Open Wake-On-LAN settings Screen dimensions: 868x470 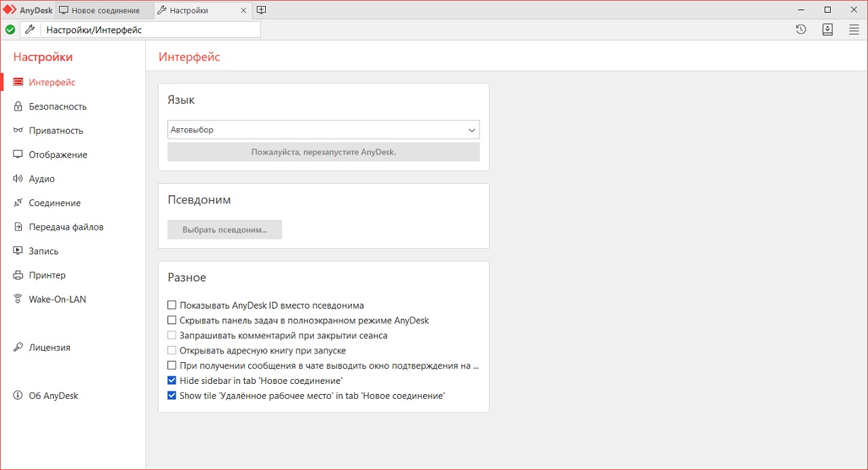(x=57, y=299)
